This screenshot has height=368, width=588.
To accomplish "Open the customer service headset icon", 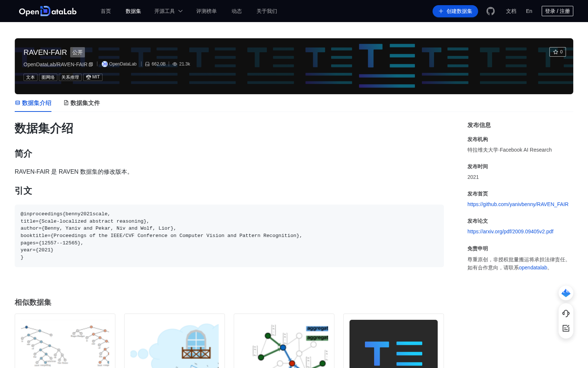I will click(x=566, y=314).
